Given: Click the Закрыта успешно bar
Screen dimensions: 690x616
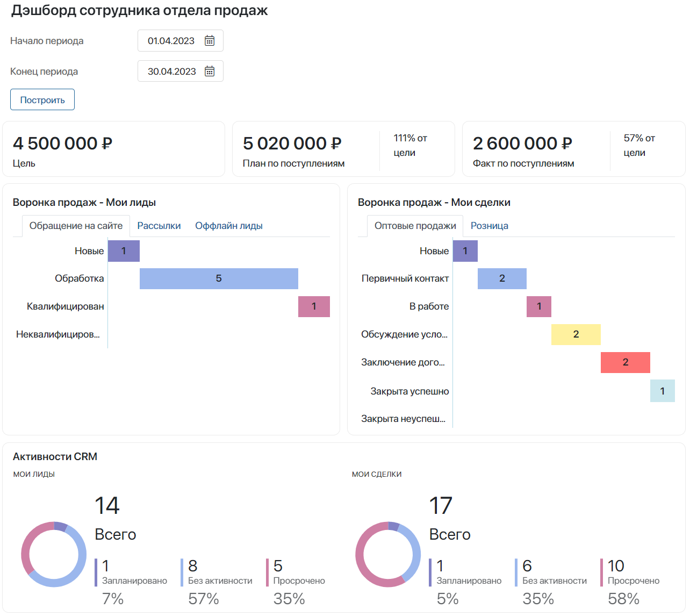Looking at the screenshot, I should coord(663,391).
